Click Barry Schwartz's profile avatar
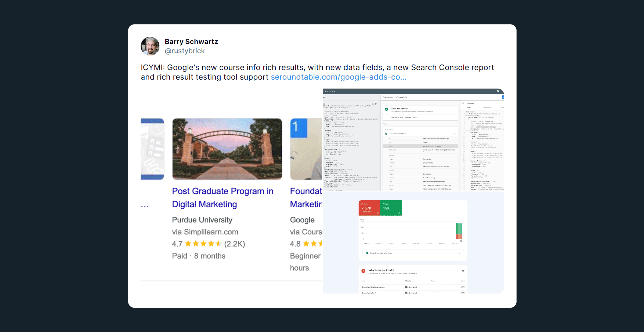Screen dimensions: 644x332 point(150,46)
